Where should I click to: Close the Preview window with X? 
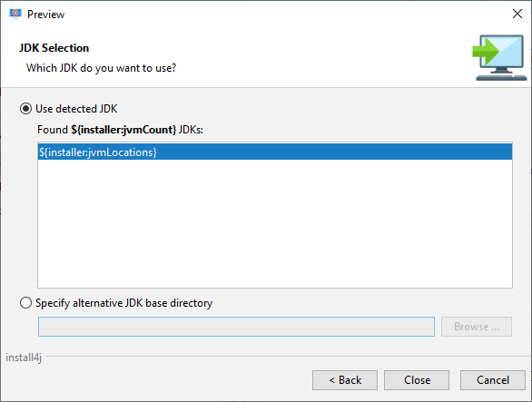pos(517,14)
